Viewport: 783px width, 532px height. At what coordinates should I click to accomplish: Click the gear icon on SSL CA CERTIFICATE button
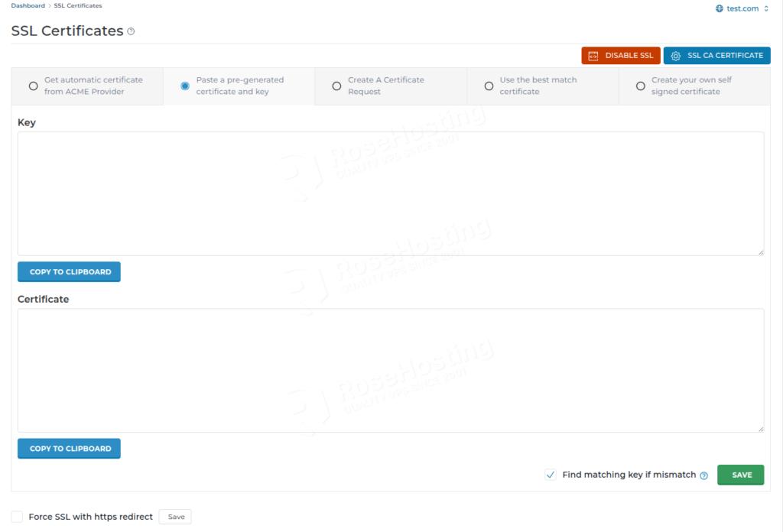(x=674, y=55)
